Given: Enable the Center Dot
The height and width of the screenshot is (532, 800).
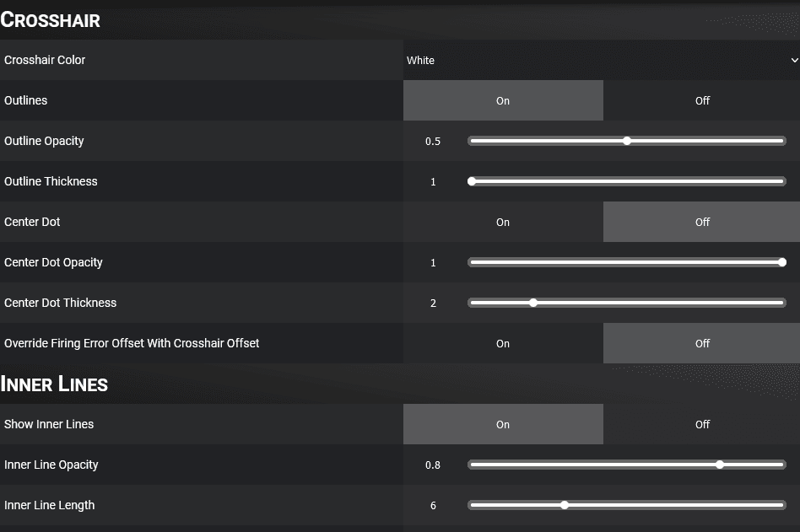Looking at the screenshot, I should (503, 222).
